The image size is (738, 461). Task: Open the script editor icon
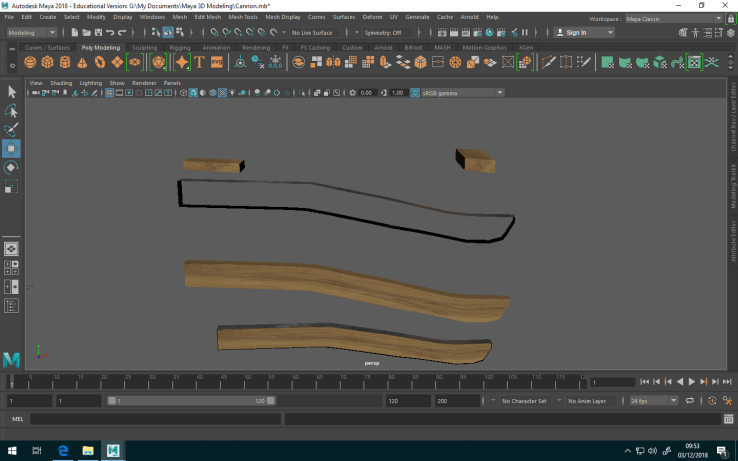pyautogui.click(x=728, y=419)
